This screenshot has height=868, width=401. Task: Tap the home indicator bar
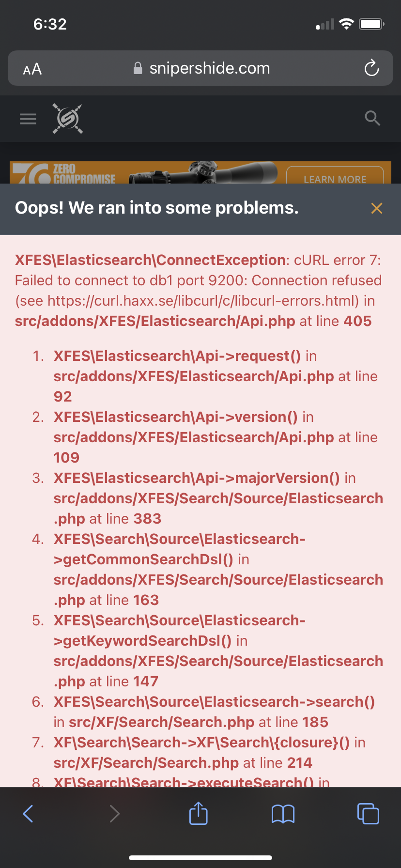(x=200, y=857)
